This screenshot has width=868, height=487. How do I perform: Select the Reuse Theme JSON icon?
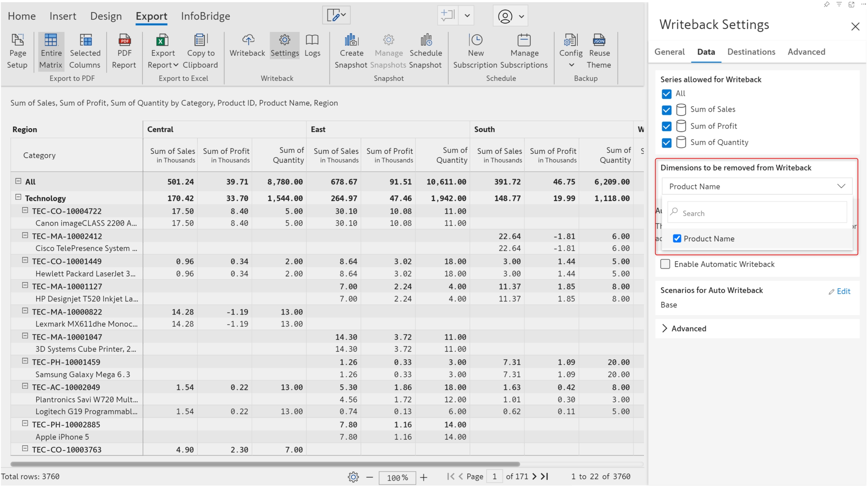pos(599,41)
